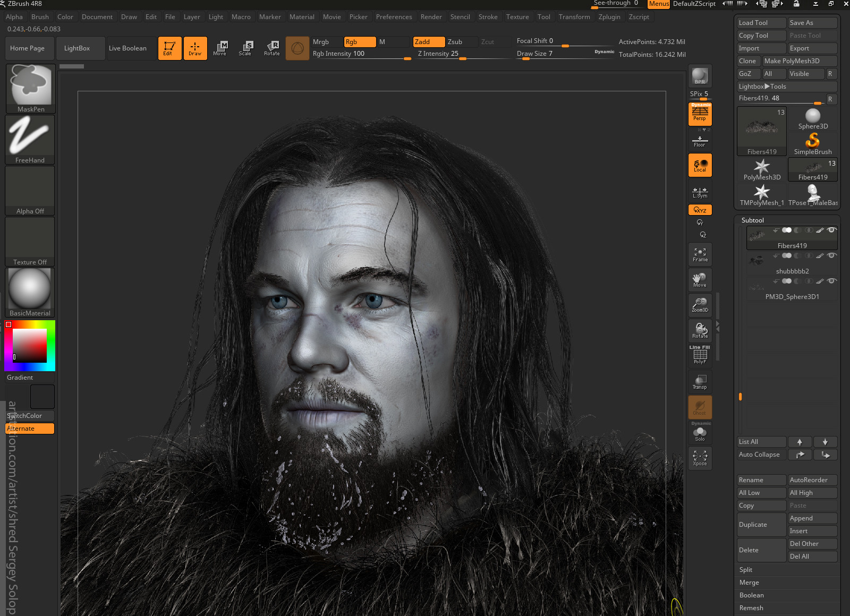The width and height of the screenshot is (850, 616).
Task: Enable Solo mode
Action: pos(700,433)
